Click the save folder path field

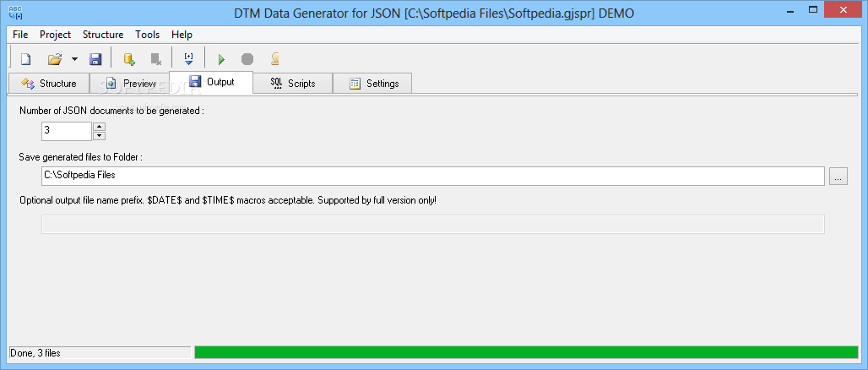pos(433,176)
